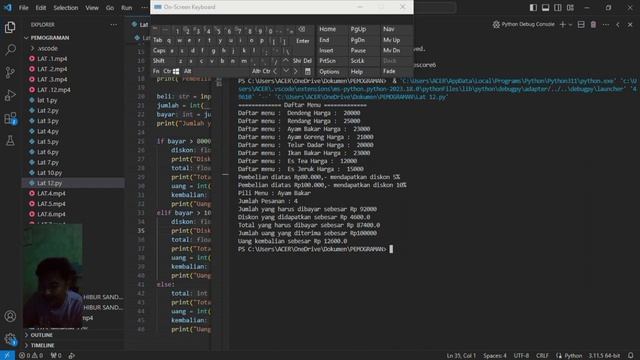This screenshot has width=640, height=360.
Task: Select Python Debug Console terminal label
Action: (x=524, y=24)
